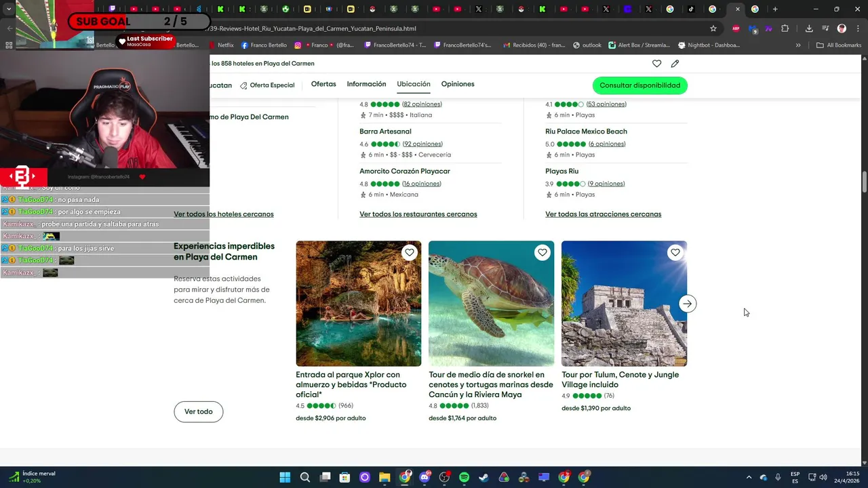This screenshot has height=488, width=868.
Task: Open Chrome media control icon
Action: [825, 28]
